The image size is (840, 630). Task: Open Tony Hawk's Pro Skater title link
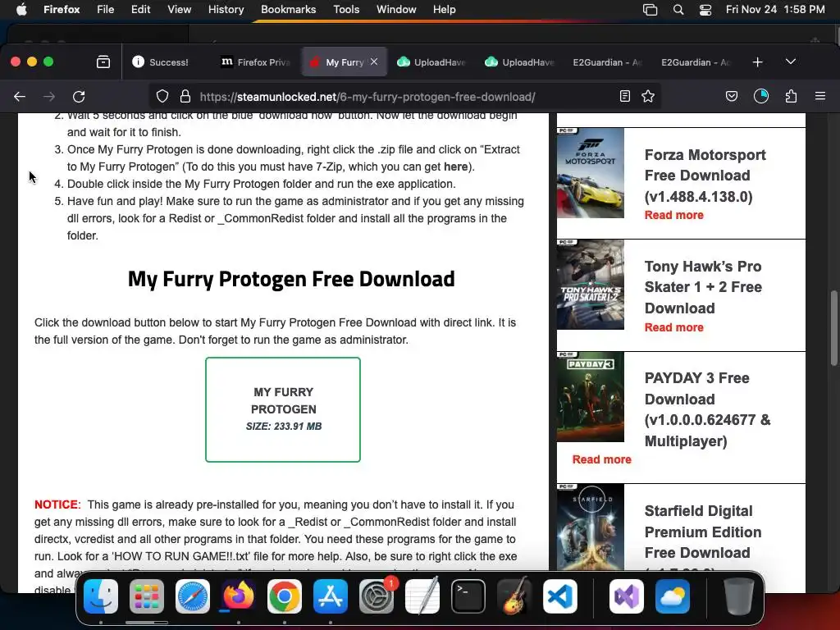point(703,287)
